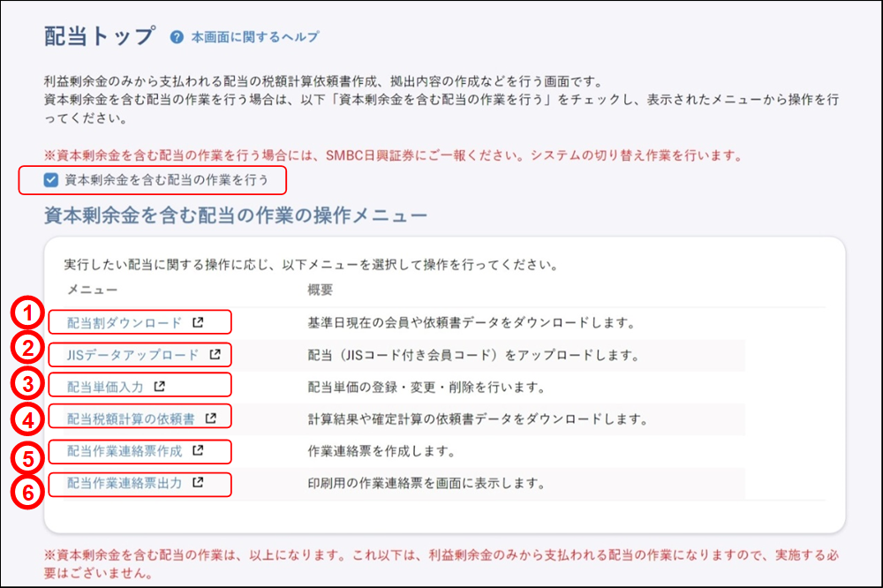Open the 配当割ダウンロード menu link

pyautogui.click(x=125, y=322)
